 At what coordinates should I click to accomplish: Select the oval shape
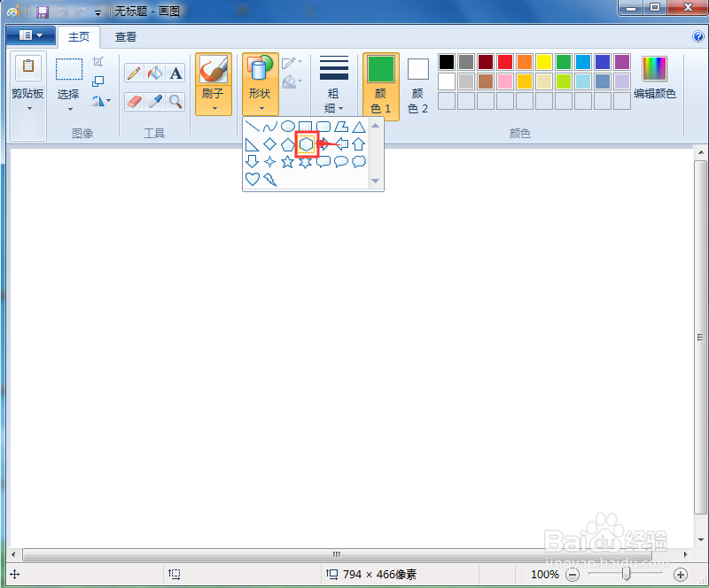click(x=287, y=127)
